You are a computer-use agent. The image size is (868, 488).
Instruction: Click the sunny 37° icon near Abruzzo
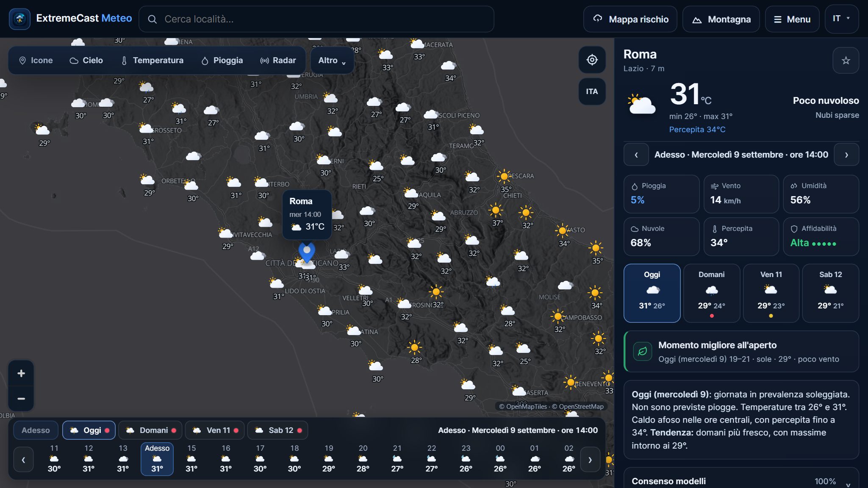(x=495, y=210)
